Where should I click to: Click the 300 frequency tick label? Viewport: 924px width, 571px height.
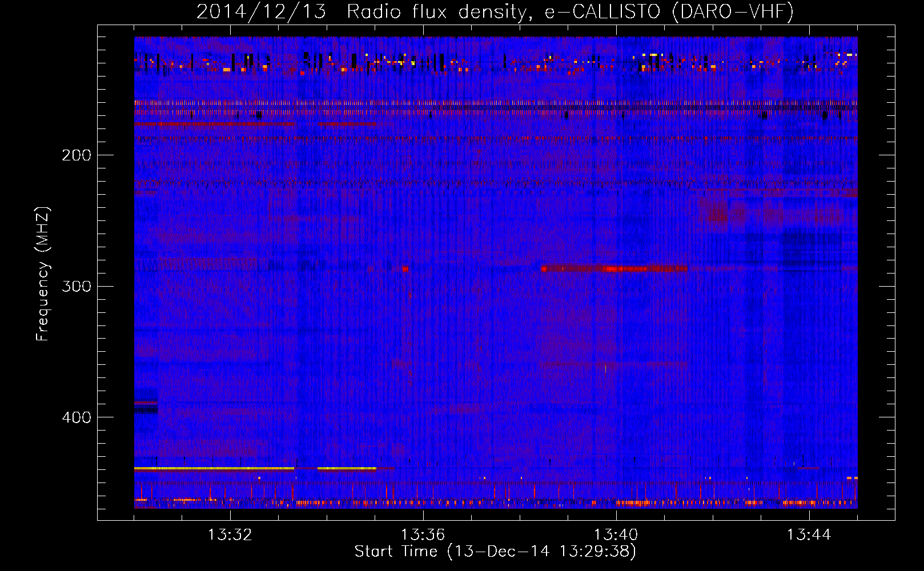point(77,286)
